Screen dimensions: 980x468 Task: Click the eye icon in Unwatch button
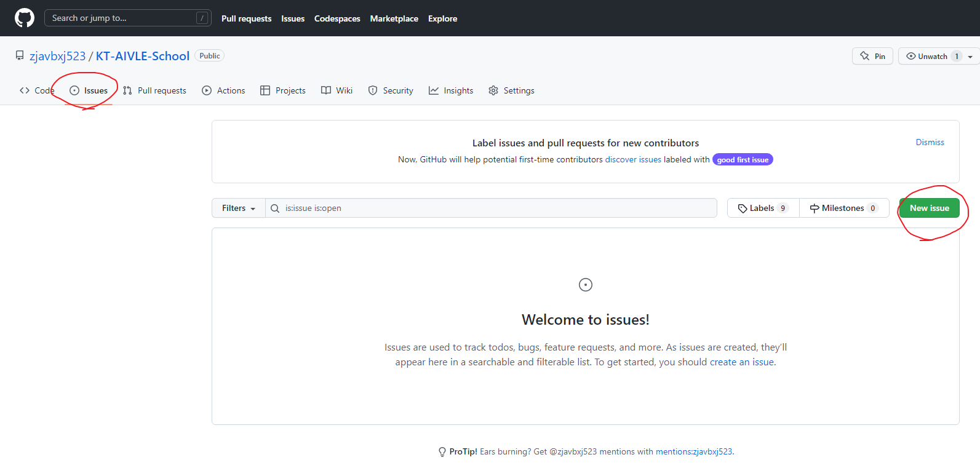[911, 56]
